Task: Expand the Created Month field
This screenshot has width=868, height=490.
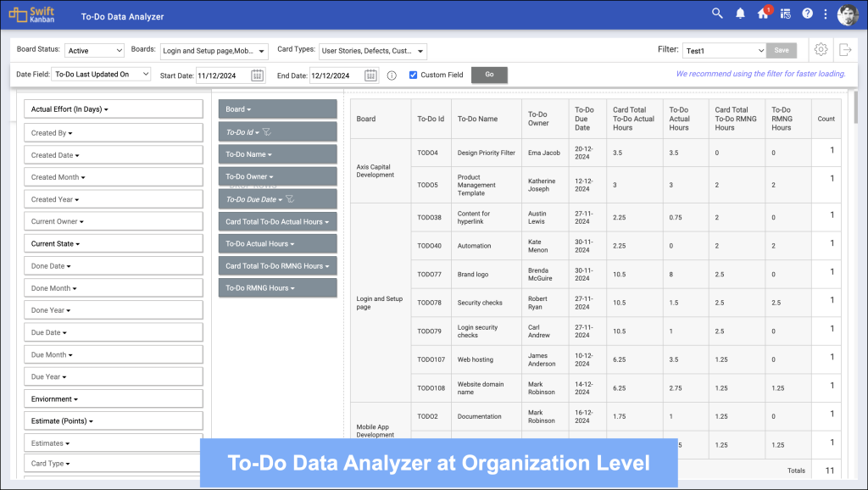Action: pos(114,177)
